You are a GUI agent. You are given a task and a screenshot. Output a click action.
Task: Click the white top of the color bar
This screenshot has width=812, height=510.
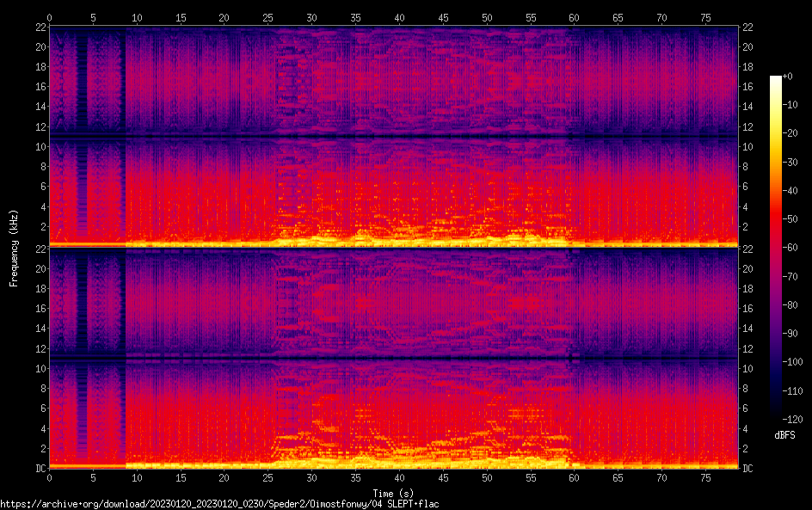click(776, 79)
